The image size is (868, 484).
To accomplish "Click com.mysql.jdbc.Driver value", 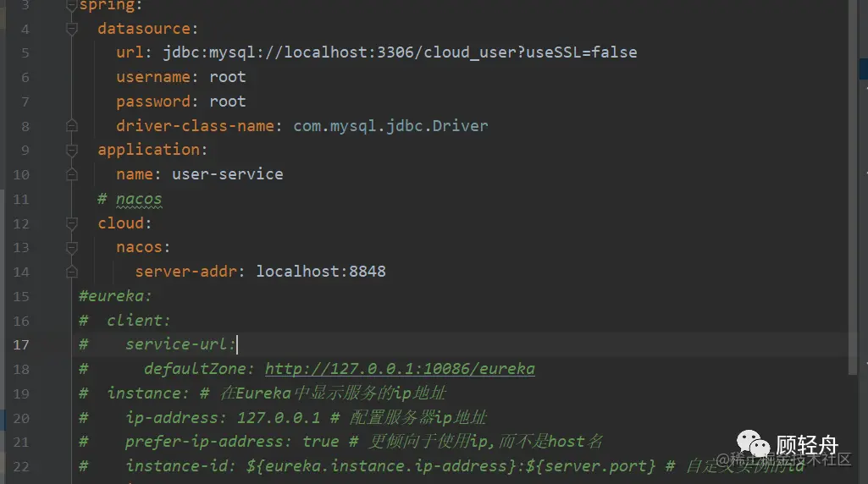I will 390,126.
